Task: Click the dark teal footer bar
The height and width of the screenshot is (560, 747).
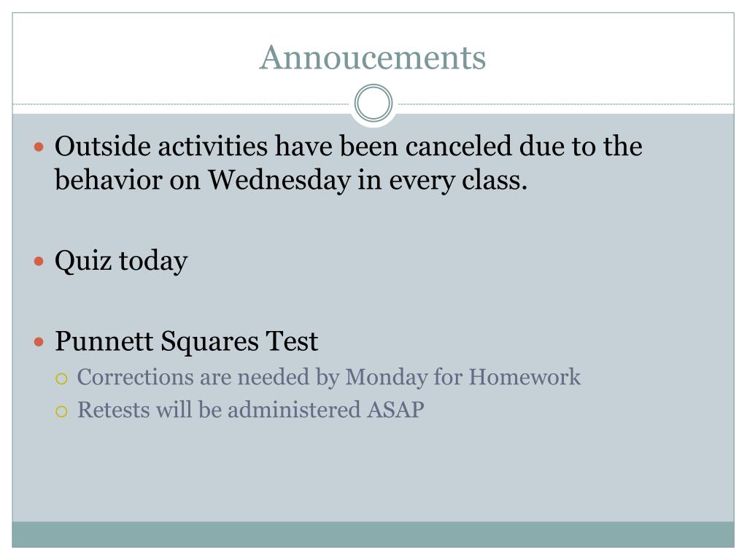Action: click(373, 534)
